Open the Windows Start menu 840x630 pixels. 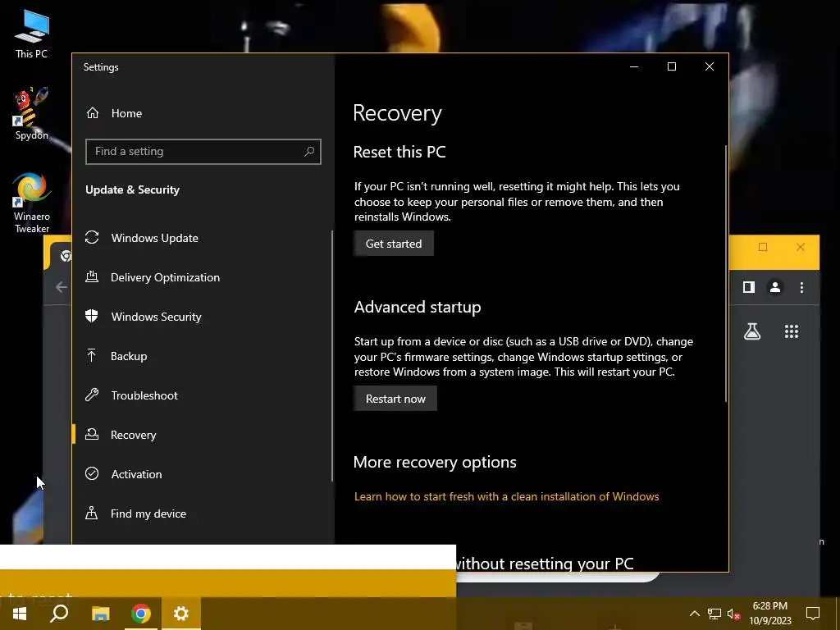(x=20, y=614)
